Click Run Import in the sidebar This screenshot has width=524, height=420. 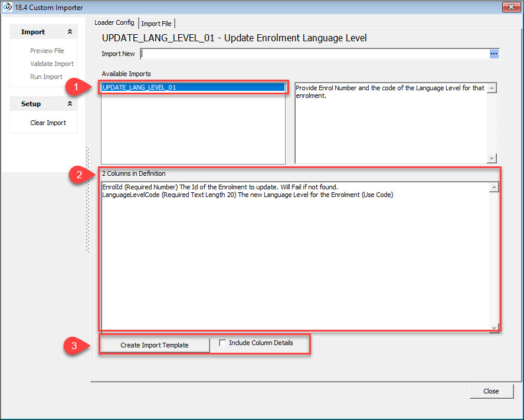point(46,77)
